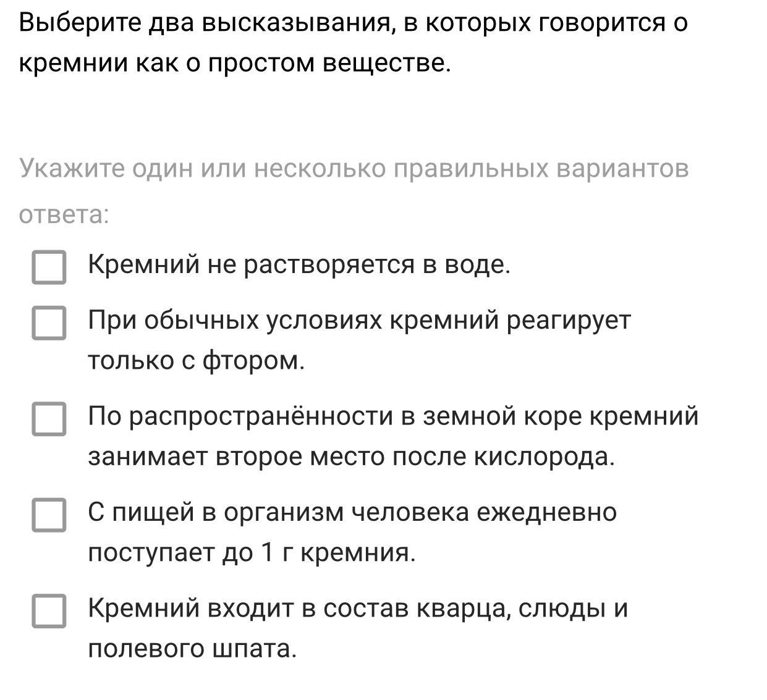Click label 'Кремний входит в состав кварца, слюды и'

(358, 609)
